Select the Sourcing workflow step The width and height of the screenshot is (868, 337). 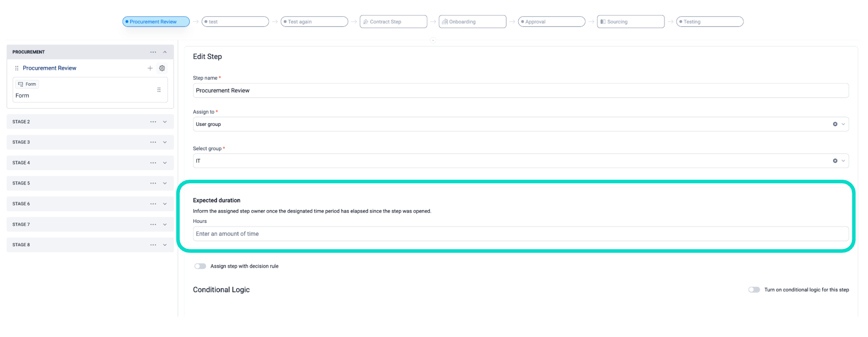pyautogui.click(x=630, y=22)
